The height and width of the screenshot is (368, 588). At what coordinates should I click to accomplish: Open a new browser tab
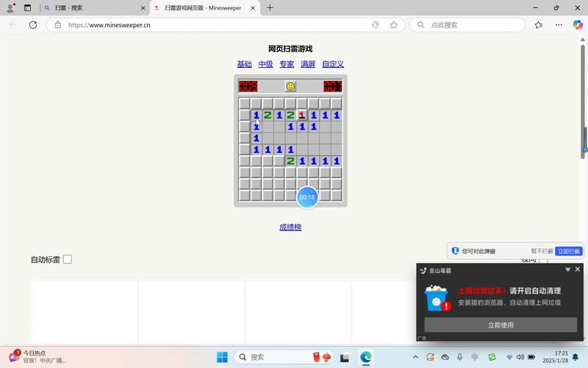tap(270, 7)
